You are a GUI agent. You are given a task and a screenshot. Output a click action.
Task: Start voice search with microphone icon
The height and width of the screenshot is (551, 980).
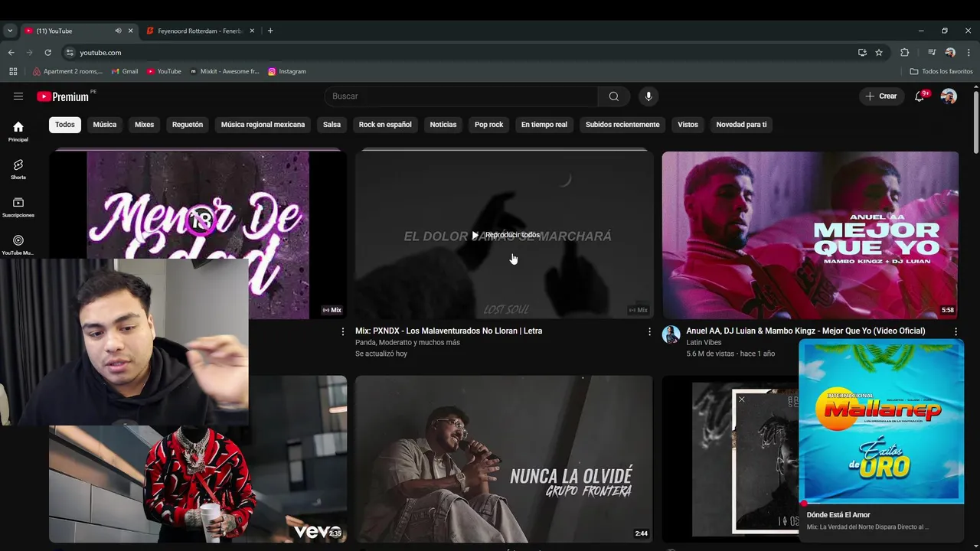tap(648, 96)
